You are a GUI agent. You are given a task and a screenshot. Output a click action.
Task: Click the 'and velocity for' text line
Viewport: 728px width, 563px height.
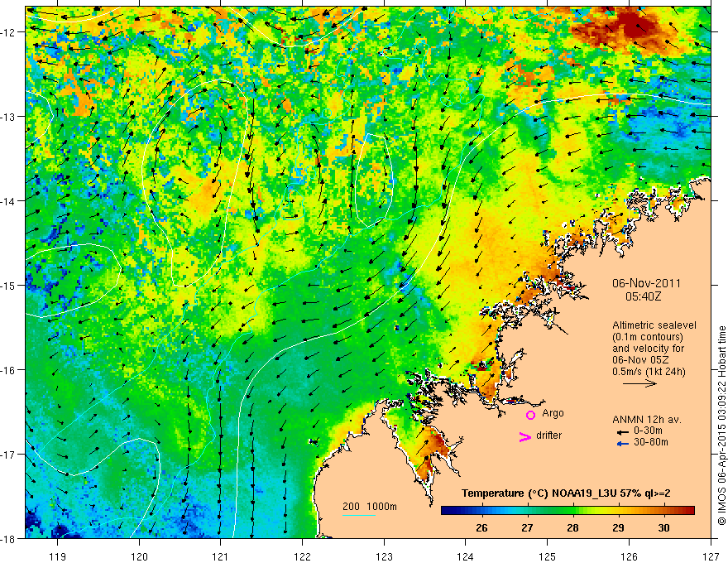(x=648, y=349)
